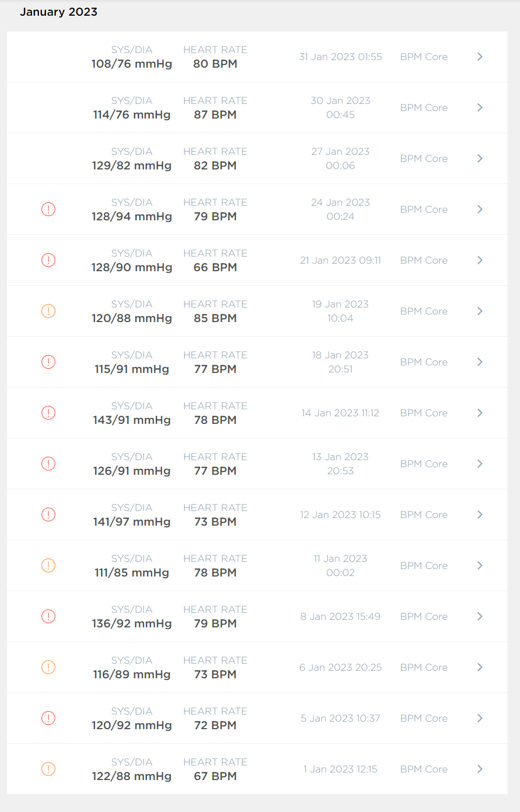
Task: Click the red warning icon for 141/97 mmHg
Action: [48, 515]
